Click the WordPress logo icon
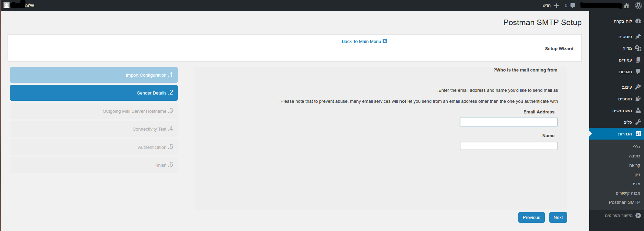Viewport: 644px width, 231px height. point(638,5)
